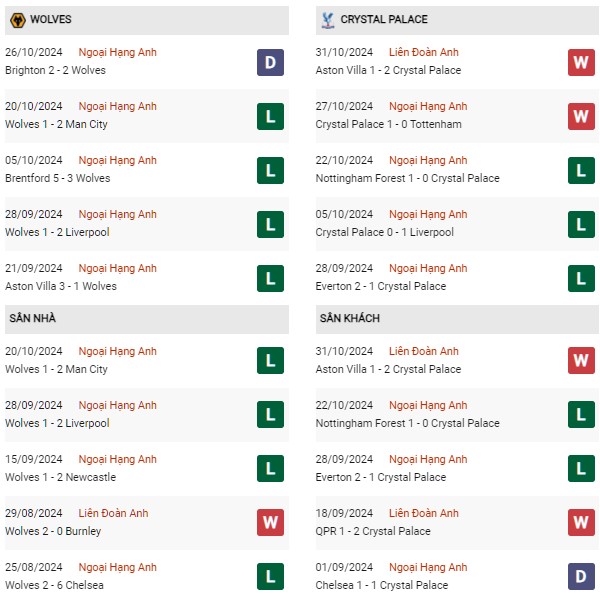Click the W badge for QPR vs Crystal Palace
600x597 pixels.
pos(581,522)
